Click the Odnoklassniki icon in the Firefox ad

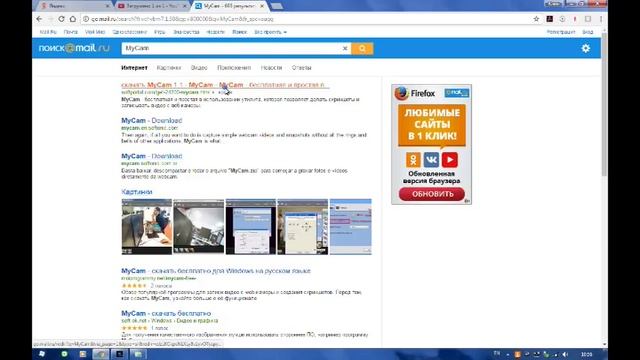click(413, 160)
